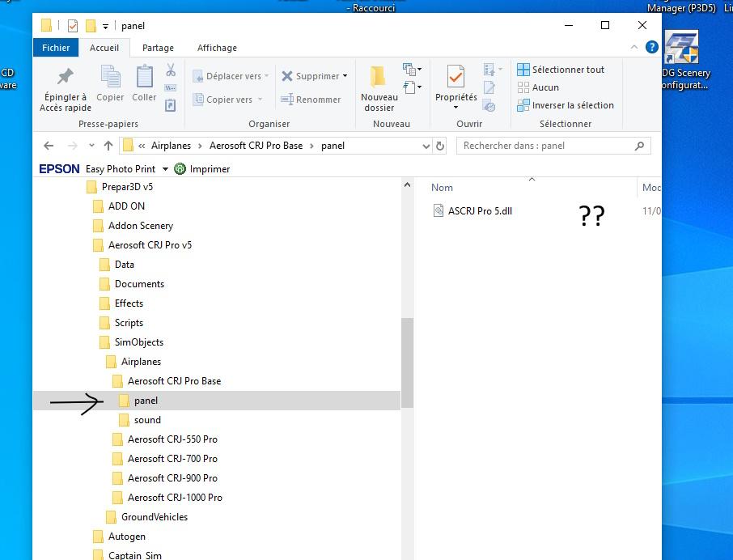Open the Supprimer dropdown arrow
The image size is (733, 560).
click(x=345, y=76)
